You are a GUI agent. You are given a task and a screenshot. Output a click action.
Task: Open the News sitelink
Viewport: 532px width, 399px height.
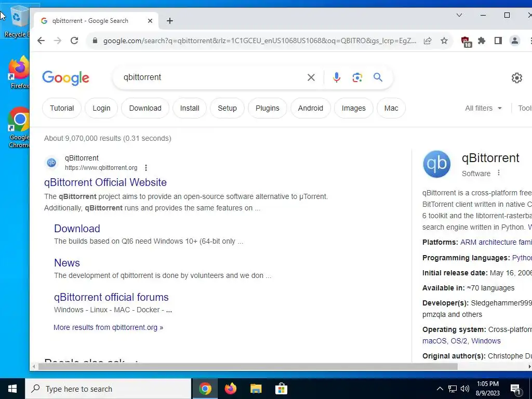(x=67, y=263)
